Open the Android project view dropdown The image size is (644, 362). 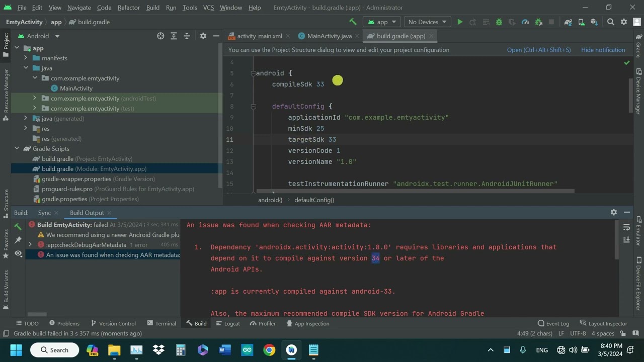pos(39,36)
